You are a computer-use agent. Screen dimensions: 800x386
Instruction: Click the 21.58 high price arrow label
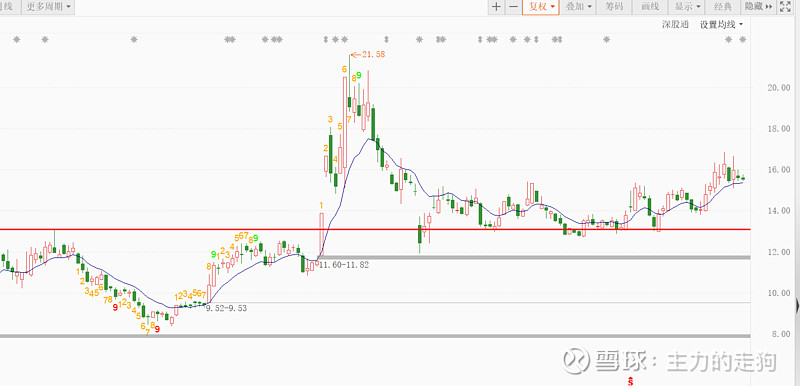pyautogui.click(x=367, y=54)
